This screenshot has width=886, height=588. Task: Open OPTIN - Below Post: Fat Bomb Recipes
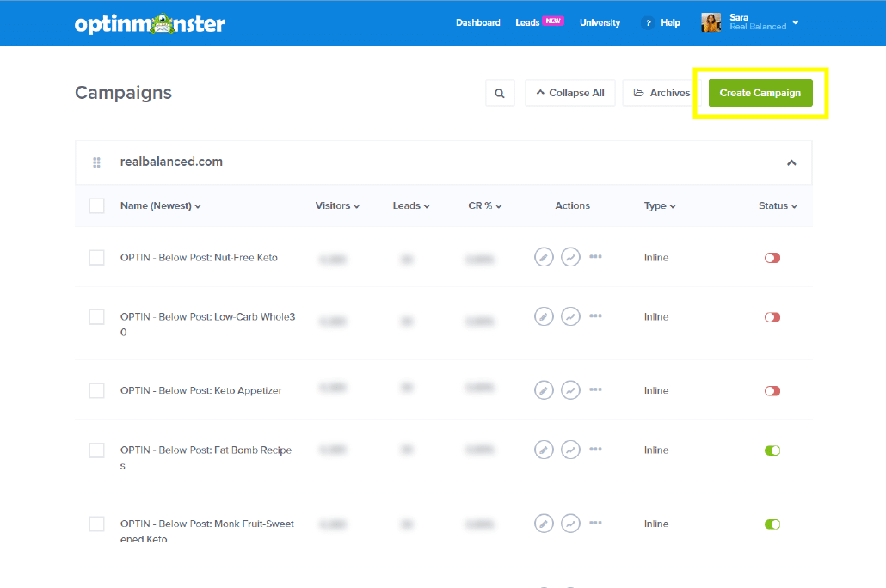[206, 457]
